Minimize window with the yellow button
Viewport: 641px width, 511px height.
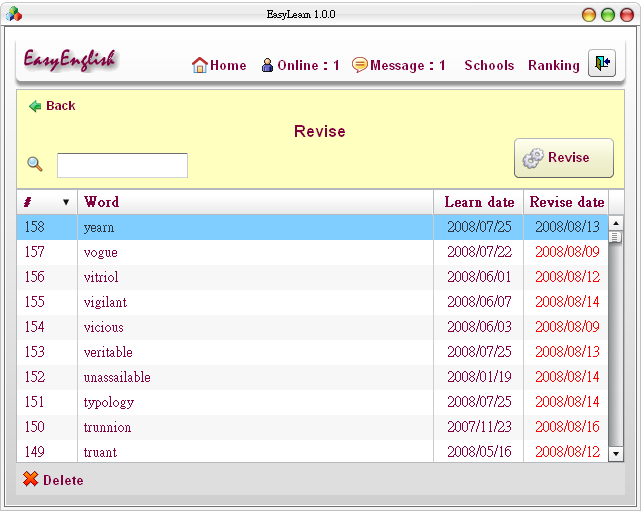coord(589,15)
